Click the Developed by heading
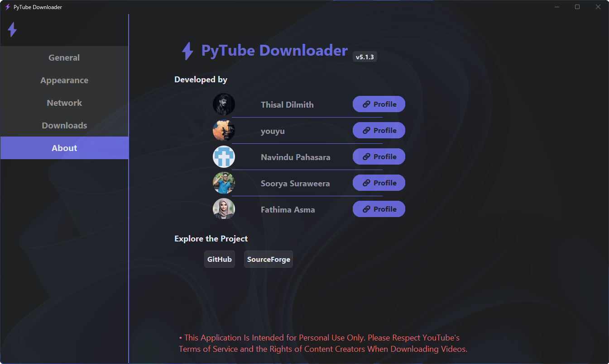 pos(201,80)
